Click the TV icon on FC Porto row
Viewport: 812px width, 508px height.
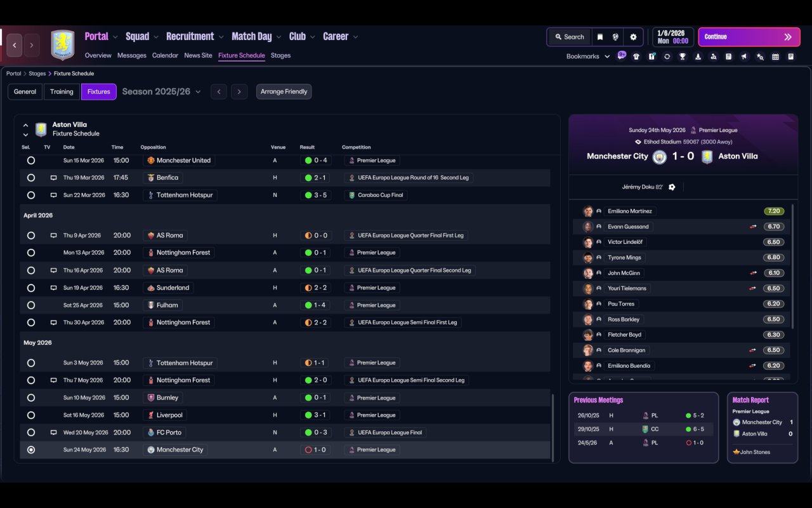54,432
